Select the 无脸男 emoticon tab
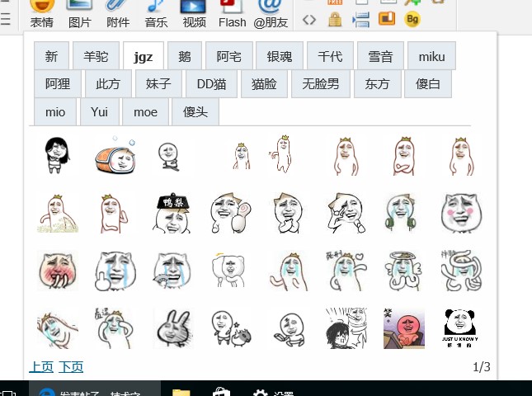 click(x=320, y=84)
